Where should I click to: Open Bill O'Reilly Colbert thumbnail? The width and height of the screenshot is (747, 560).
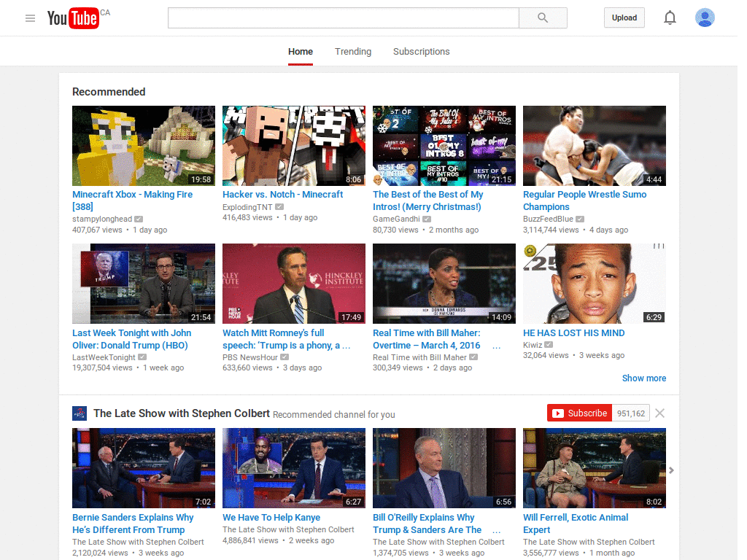pyautogui.click(x=444, y=468)
